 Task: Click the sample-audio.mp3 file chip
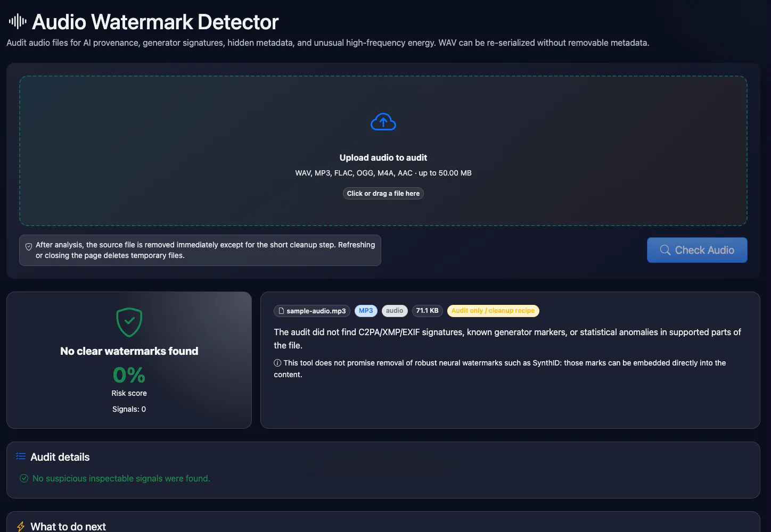(x=312, y=311)
